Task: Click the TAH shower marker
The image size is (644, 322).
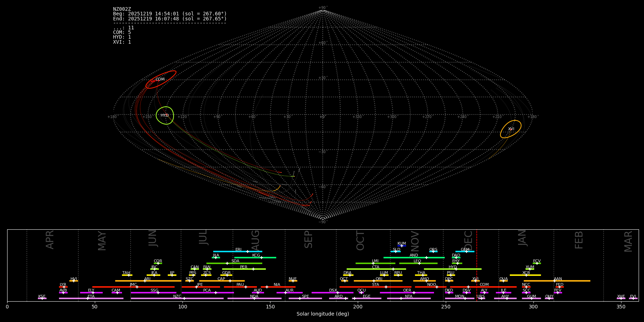Action: (x=129, y=275)
